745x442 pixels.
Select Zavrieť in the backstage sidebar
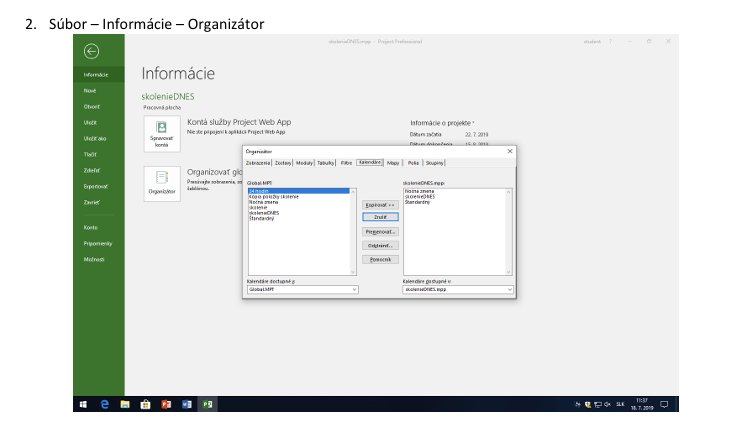[x=99, y=202]
